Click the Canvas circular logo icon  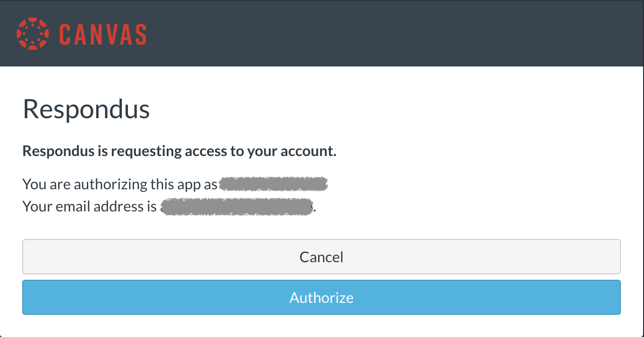click(x=32, y=34)
